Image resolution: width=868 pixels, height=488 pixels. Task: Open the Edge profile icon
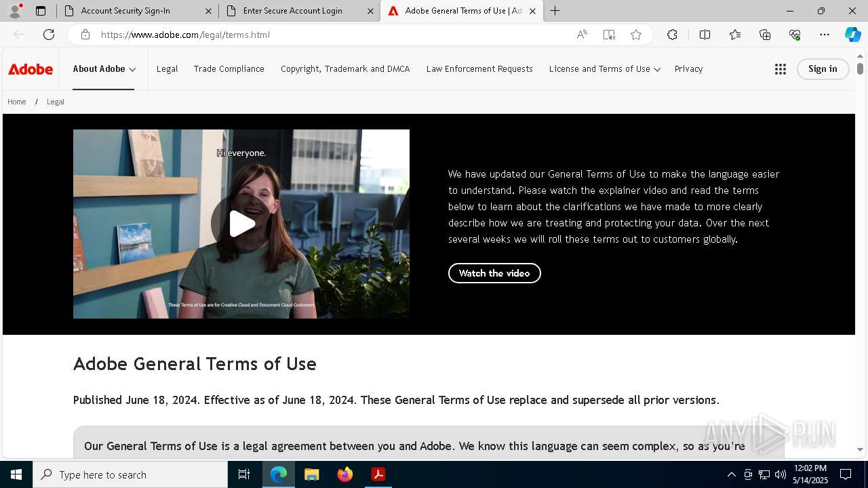pyautogui.click(x=15, y=11)
